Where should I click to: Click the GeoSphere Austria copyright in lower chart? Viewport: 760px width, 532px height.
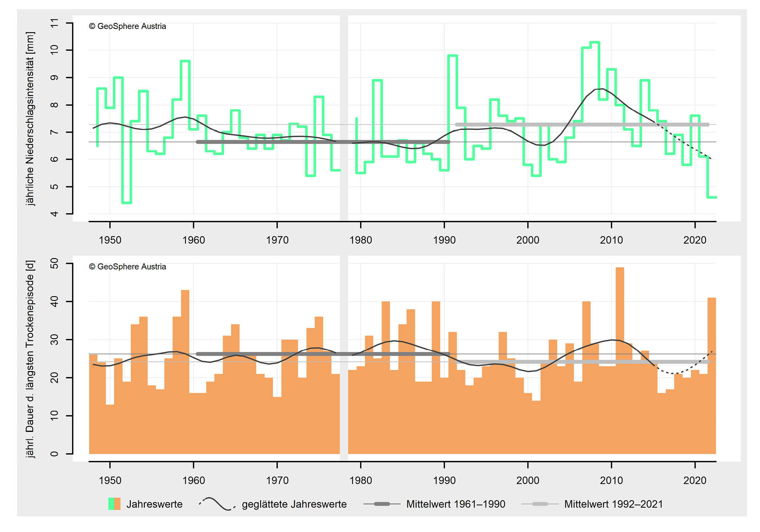[x=127, y=267]
